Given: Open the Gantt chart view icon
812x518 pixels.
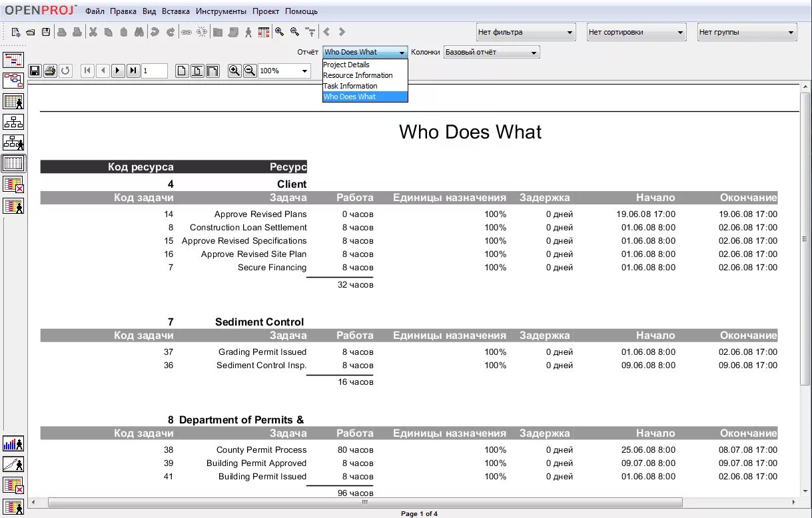Looking at the screenshot, I should click(x=13, y=60).
